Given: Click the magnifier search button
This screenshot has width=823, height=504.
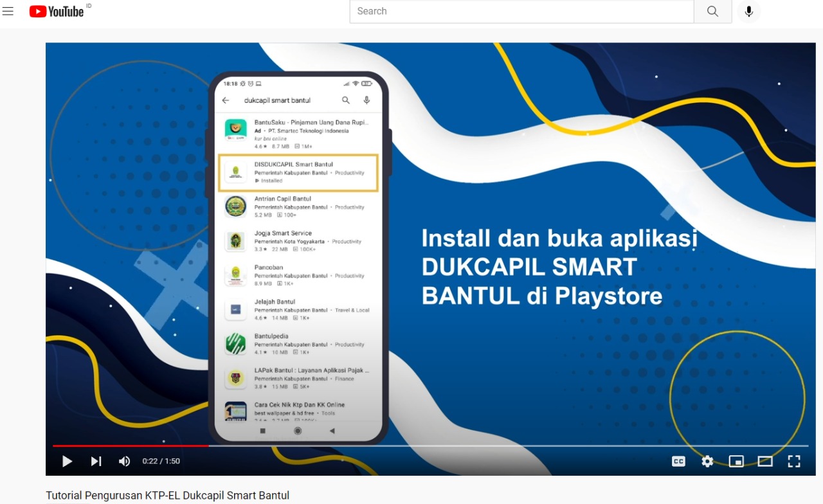Looking at the screenshot, I should coord(712,12).
